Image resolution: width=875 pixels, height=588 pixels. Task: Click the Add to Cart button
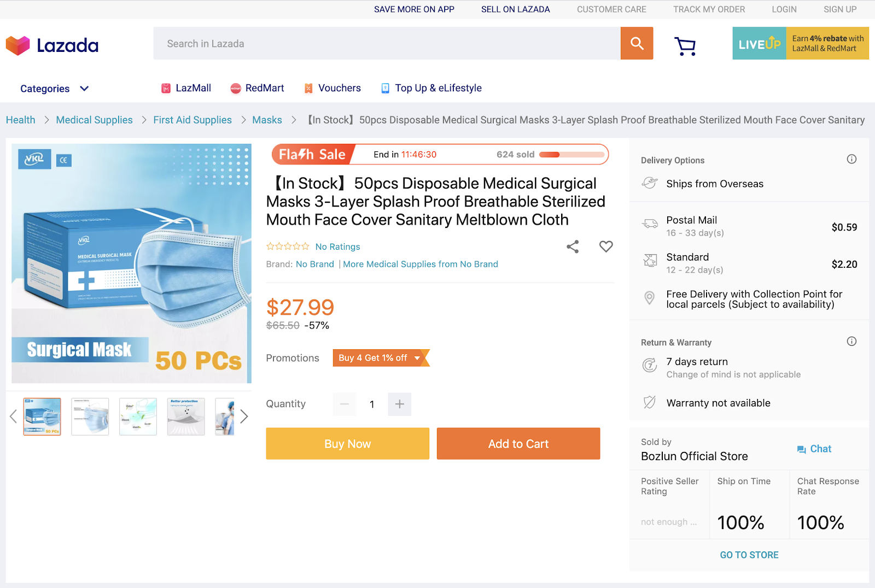[518, 444]
